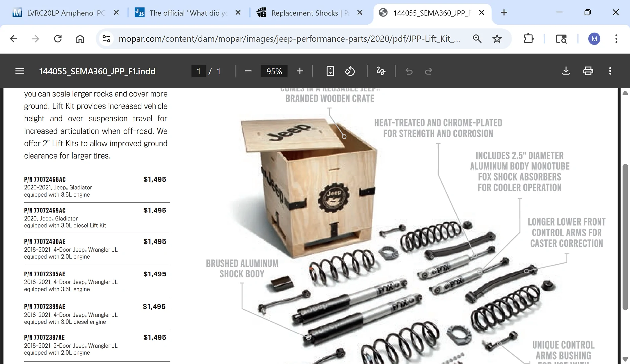Close the 'What did you' forum tab
Image resolution: width=630 pixels, height=364 pixels.
tap(238, 13)
